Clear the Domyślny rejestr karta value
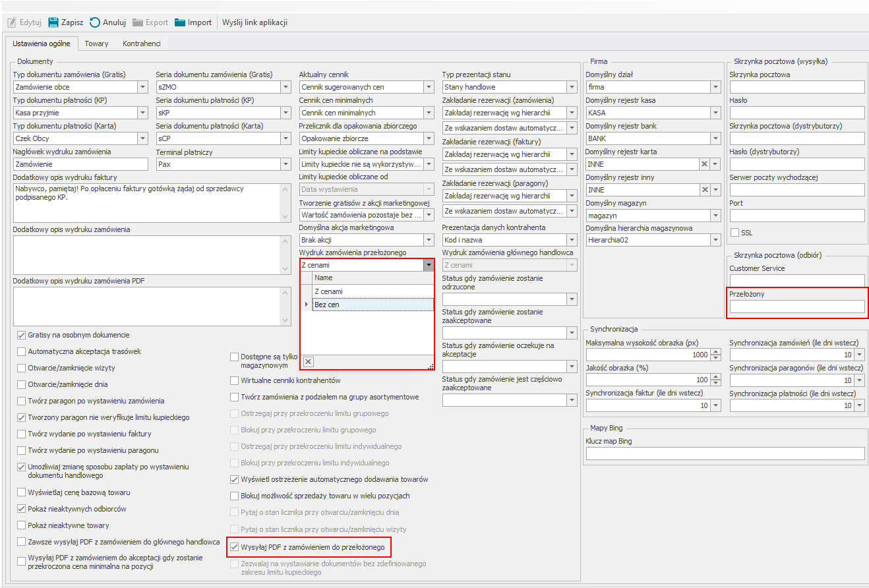The image size is (869, 588). coord(704,164)
